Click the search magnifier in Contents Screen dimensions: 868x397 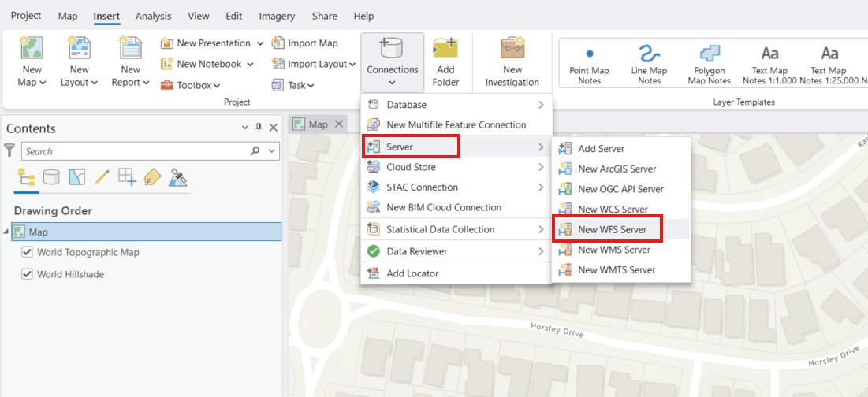tap(255, 151)
